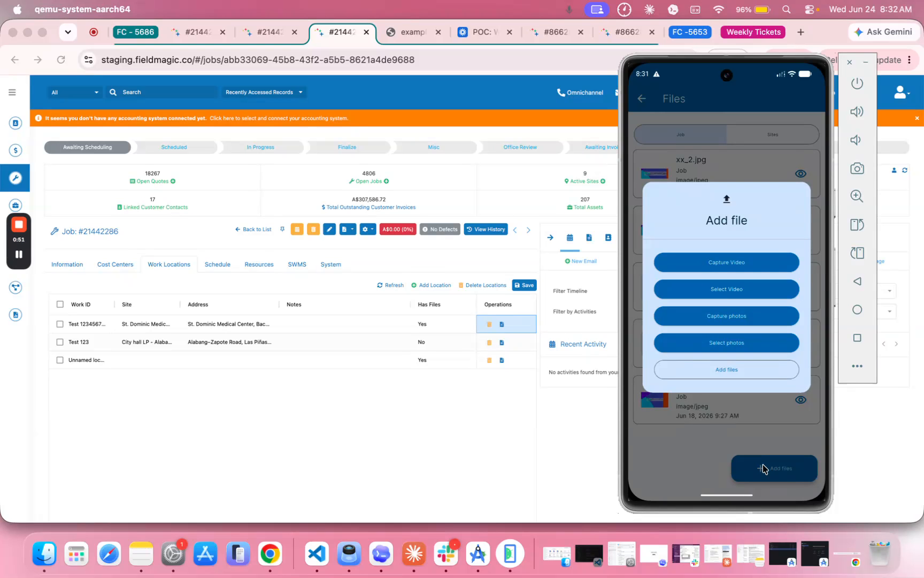This screenshot has height=578, width=924.
Task: Open files for the Unnamed loc row
Action: click(x=502, y=360)
